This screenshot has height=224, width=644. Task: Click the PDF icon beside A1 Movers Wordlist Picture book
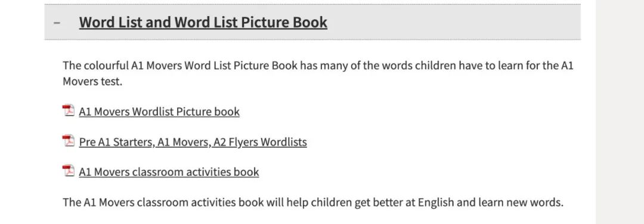point(68,111)
